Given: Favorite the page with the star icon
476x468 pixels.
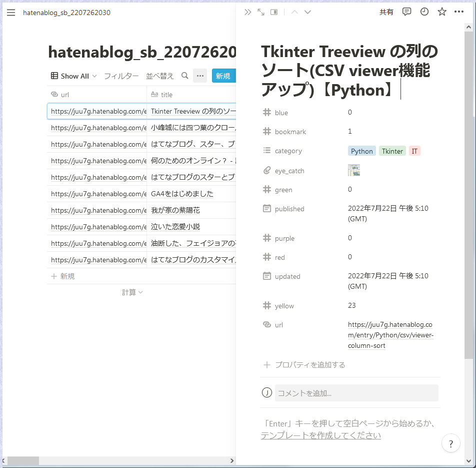Looking at the screenshot, I should (x=441, y=12).
